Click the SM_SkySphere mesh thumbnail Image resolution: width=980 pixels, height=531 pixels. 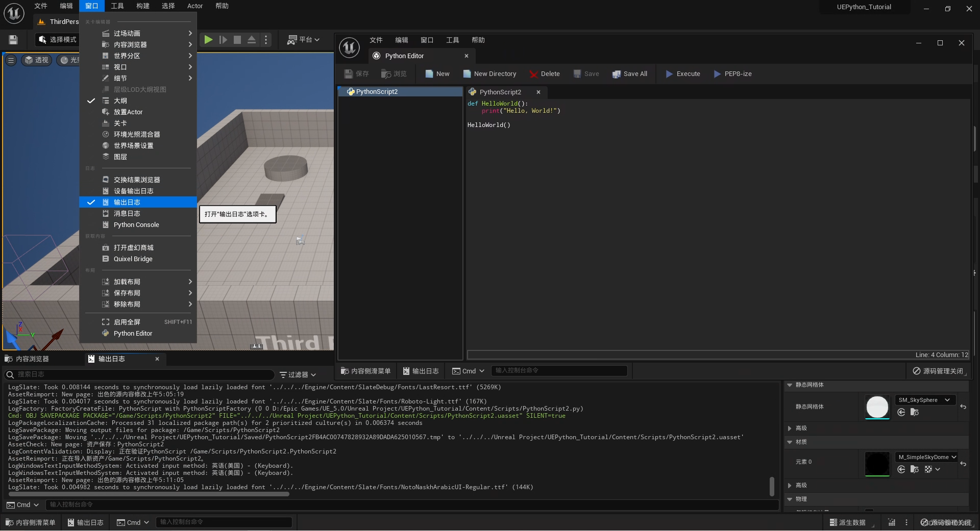click(x=877, y=407)
